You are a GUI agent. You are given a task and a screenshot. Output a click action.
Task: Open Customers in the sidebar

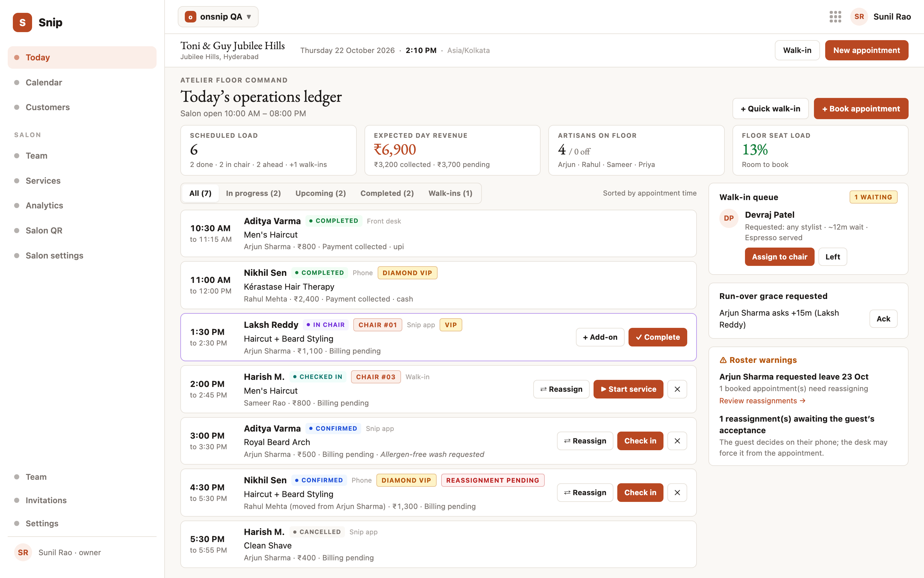click(x=82, y=108)
